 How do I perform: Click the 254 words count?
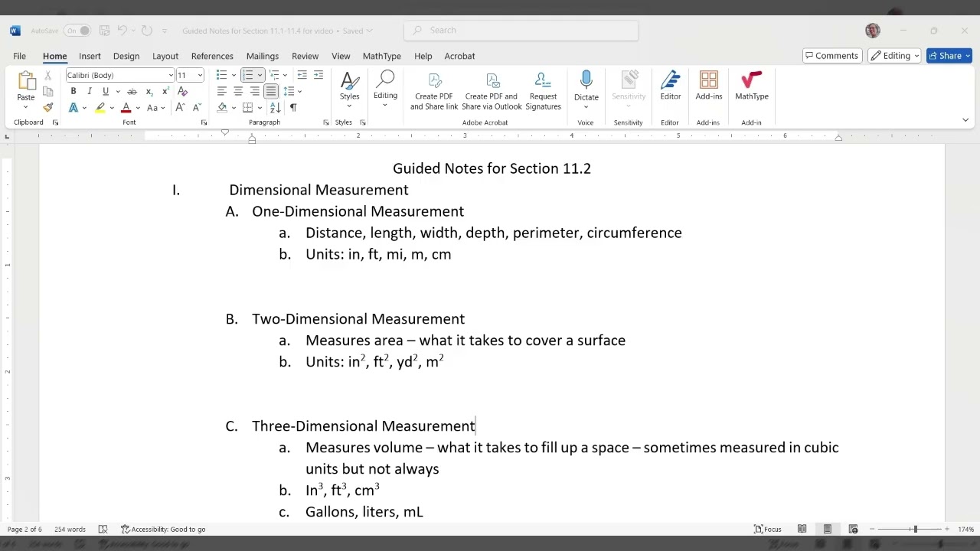pyautogui.click(x=70, y=529)
